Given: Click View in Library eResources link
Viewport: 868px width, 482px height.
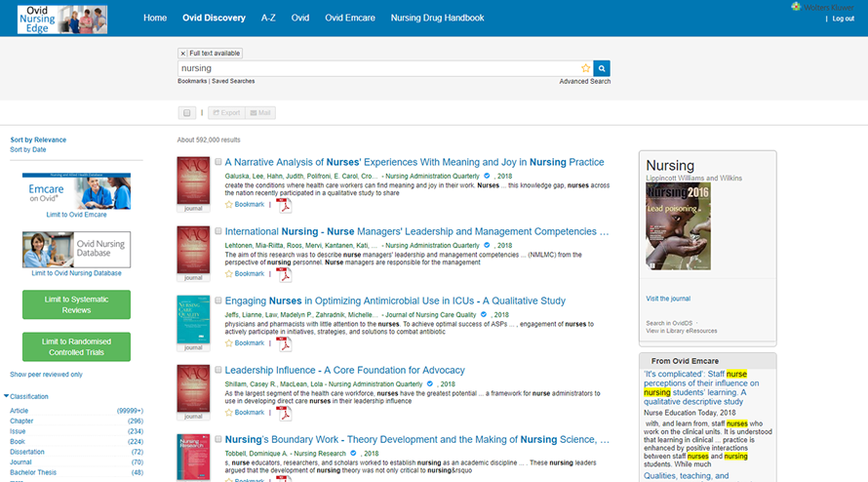Looking at the screenshot, I should [x=682, y=331].
